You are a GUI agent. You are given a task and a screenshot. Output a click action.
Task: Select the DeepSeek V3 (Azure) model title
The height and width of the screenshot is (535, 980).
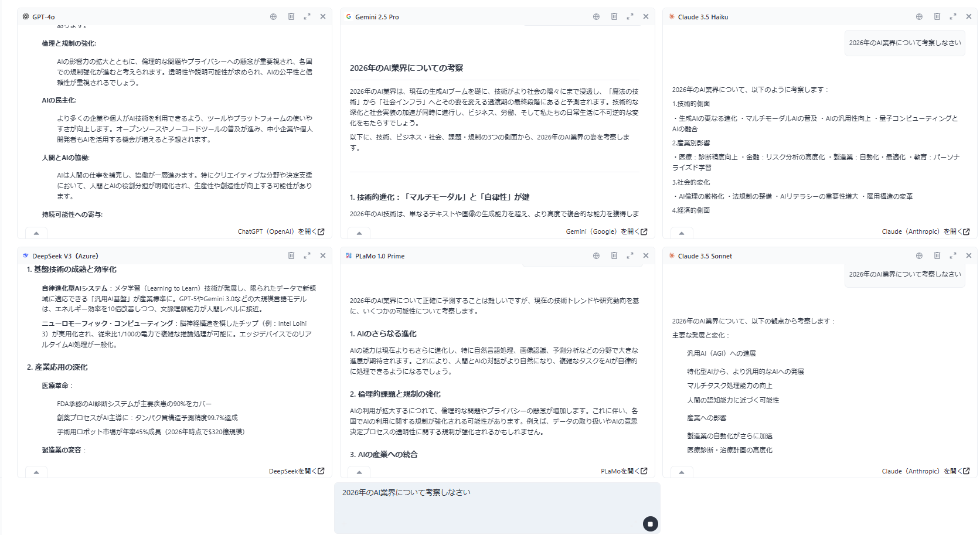(x=65, y=256)
